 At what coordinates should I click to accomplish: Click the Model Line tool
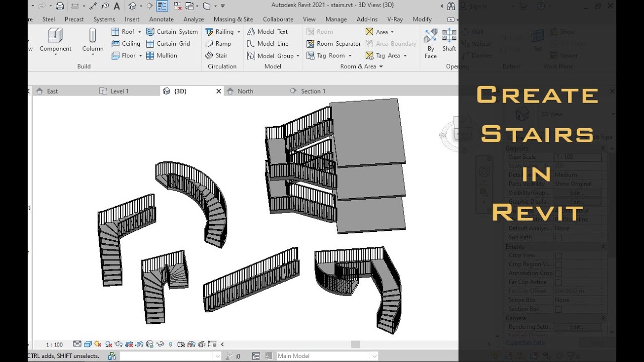(267, 44)
